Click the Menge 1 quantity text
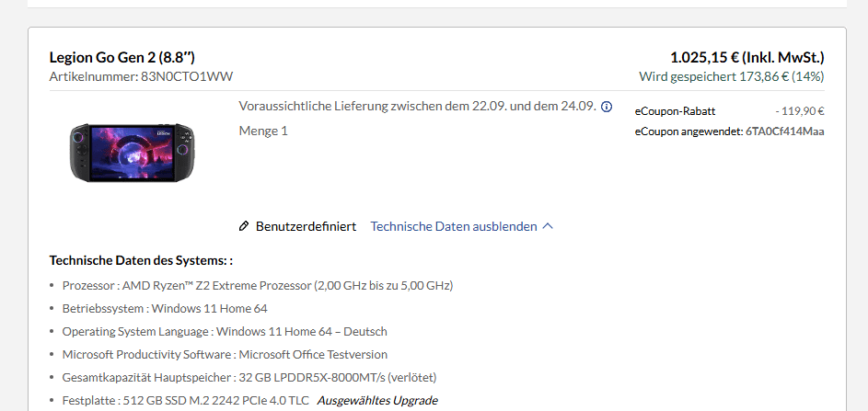The image size is (868, 411). pos(262,131)
